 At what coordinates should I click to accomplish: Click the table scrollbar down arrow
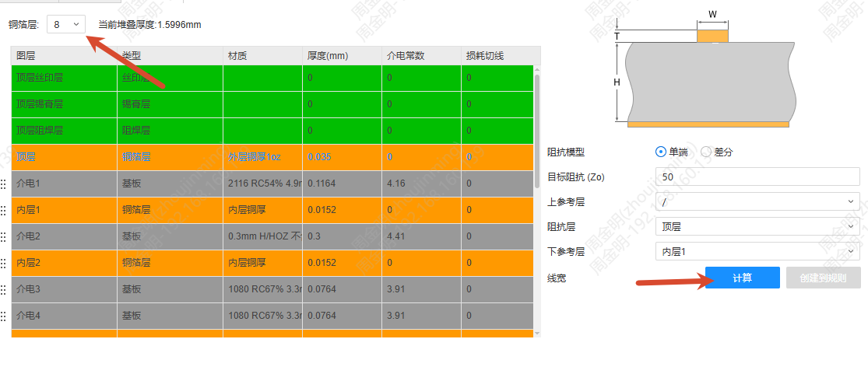pos(537,333)
